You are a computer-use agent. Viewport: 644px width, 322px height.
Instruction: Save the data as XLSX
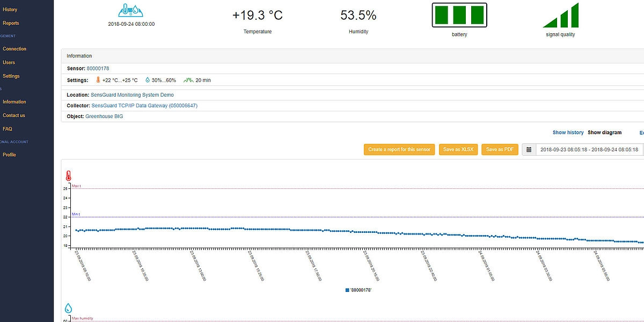(x=458, y=150)
